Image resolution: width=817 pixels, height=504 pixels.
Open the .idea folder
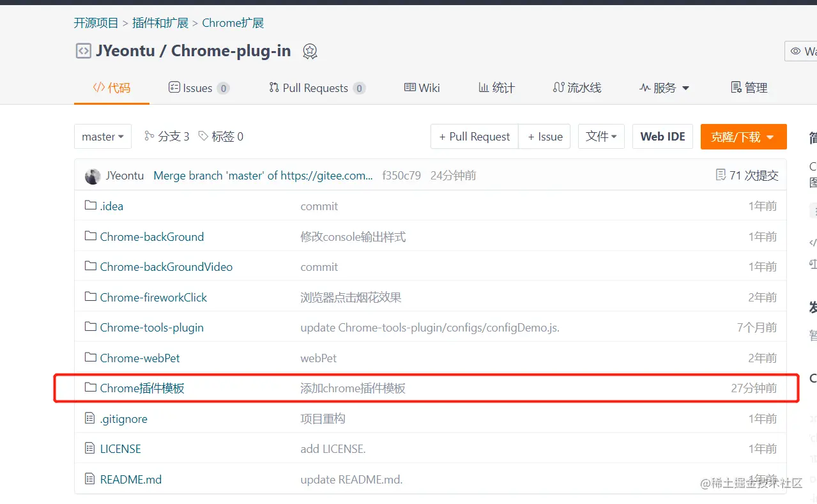(112, 206)
